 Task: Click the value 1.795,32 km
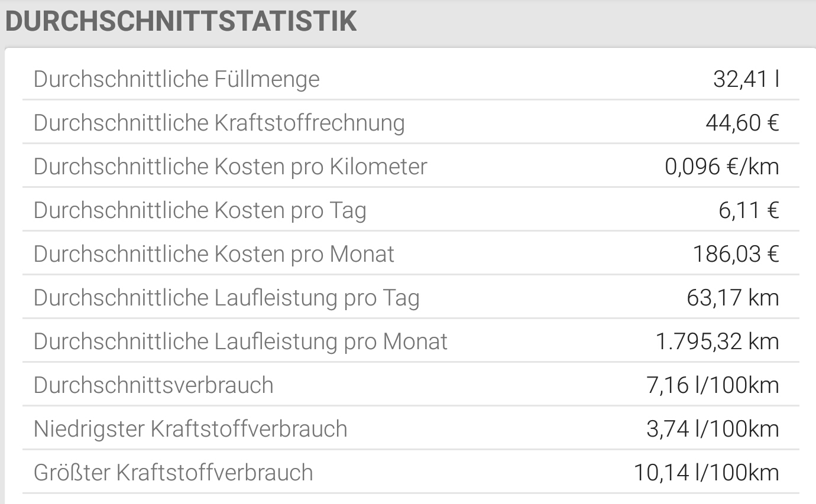[718, 341]
